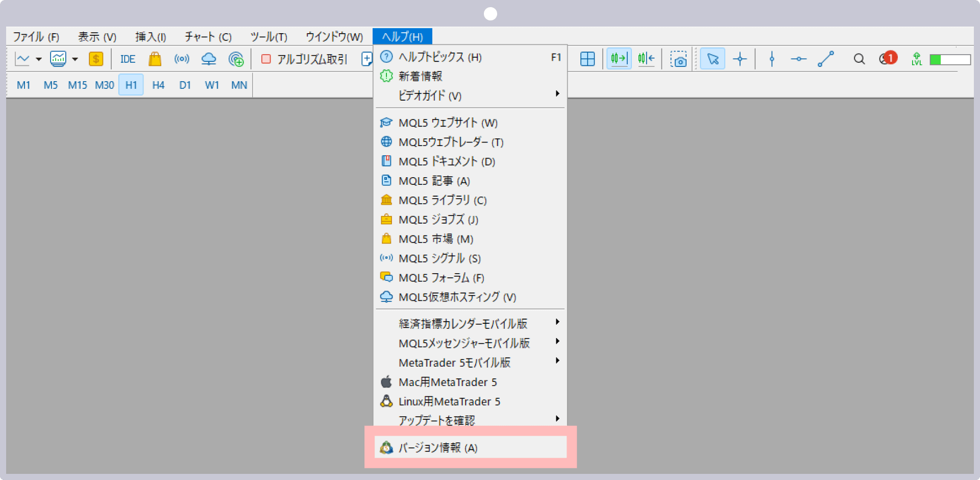980x480 pixels.
Task: Switch to M1 timeframe
Action: pos(23,85)
